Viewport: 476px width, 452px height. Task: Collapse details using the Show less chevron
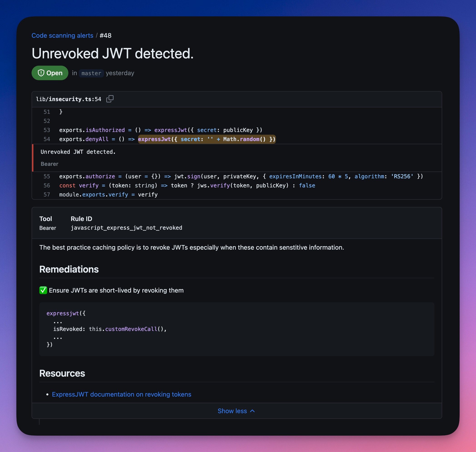(253, 411)
